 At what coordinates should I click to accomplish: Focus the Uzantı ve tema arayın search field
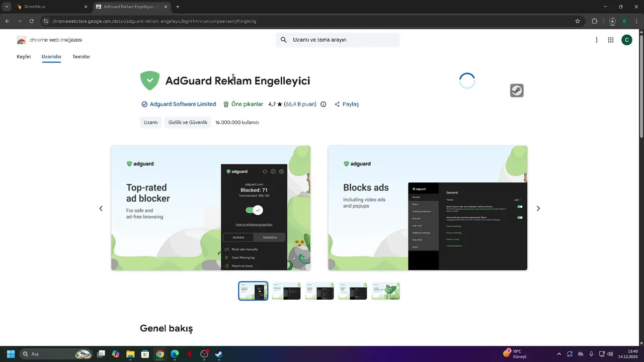[338, 40]
